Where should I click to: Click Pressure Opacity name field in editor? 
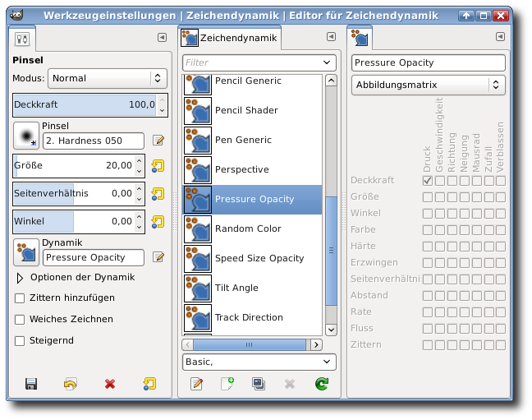(x=429, y=62)
